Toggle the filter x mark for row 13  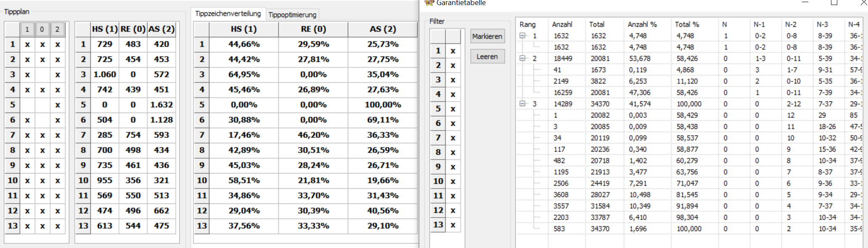pyautogui.click(x=453, y=225)
